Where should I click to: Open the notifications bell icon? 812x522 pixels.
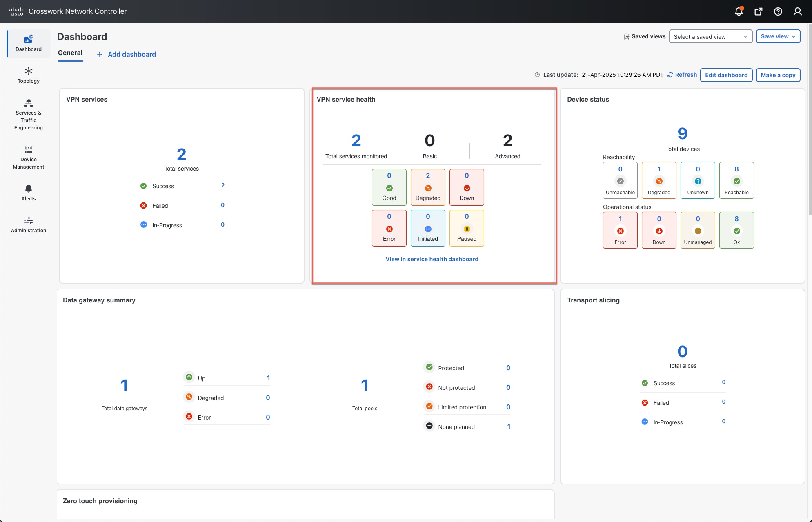(739, 11)
